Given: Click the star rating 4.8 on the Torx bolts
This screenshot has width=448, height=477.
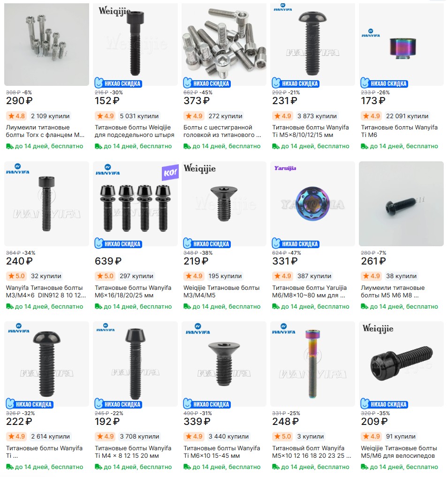Looking at the screenshot, I should (x=16, y=116).
